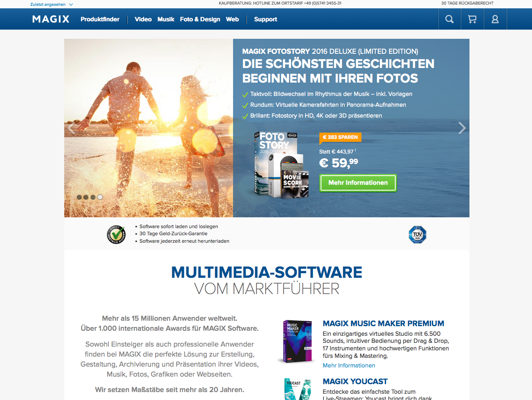Open the Foto & Design menu
This screenshot has height=400, width=532.
200,19
